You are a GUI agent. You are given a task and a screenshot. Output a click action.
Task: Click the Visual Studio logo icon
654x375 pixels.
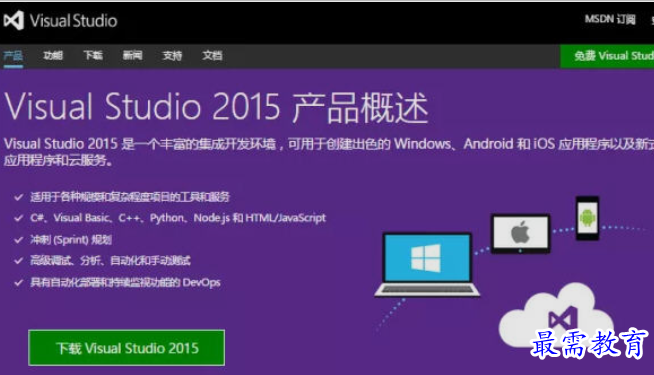click(x=14, y=20)
